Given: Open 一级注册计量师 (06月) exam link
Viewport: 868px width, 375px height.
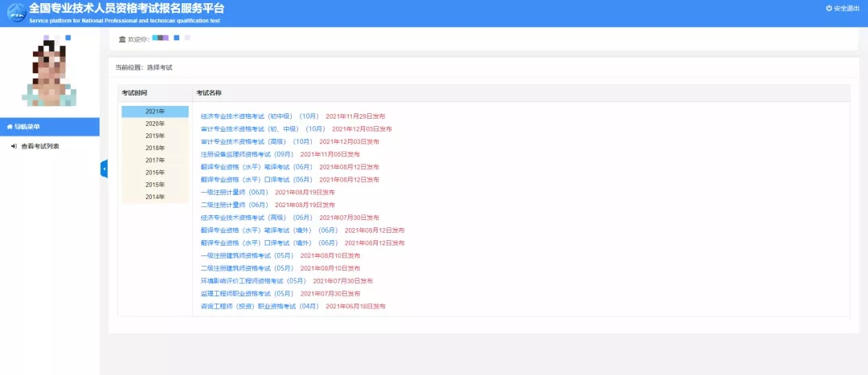Looking at the screenshot, I should (234, 193).
